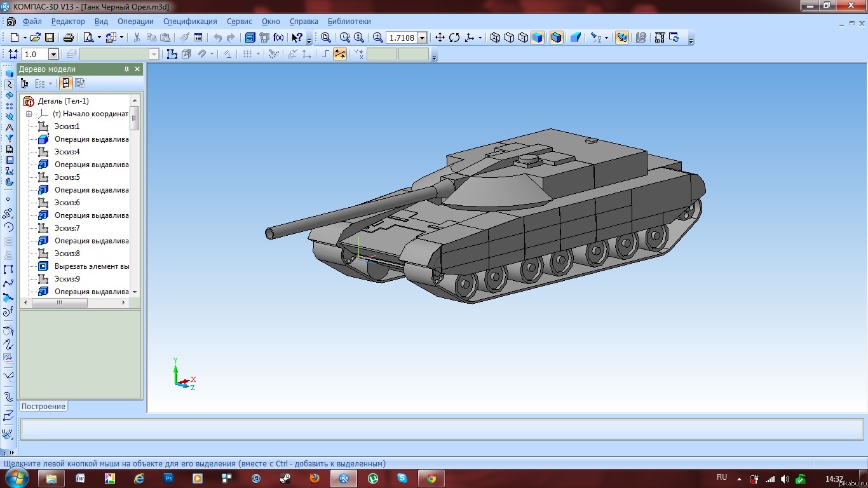Open a file using the open-folder icon
Viewport: 868px width, 488px height.
coord(36,37)
